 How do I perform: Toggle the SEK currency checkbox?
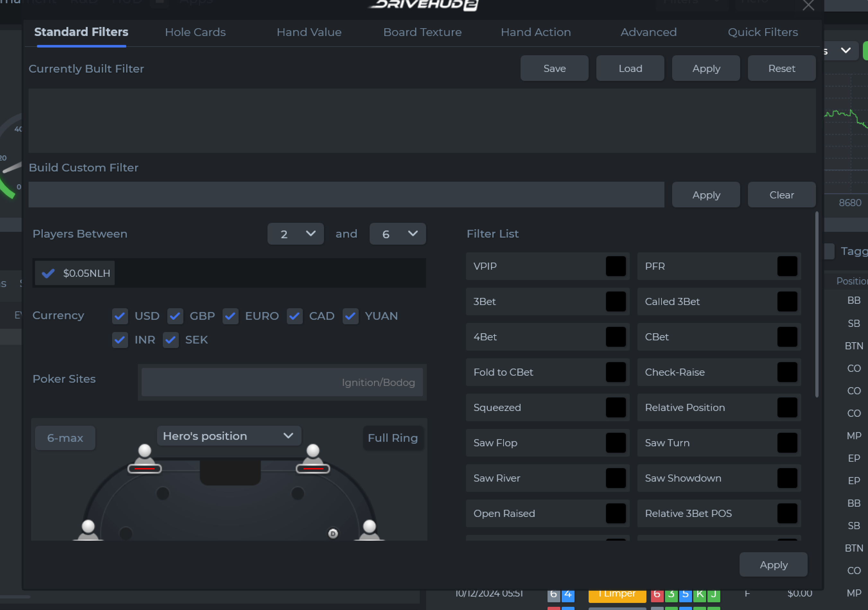[171, 340]
